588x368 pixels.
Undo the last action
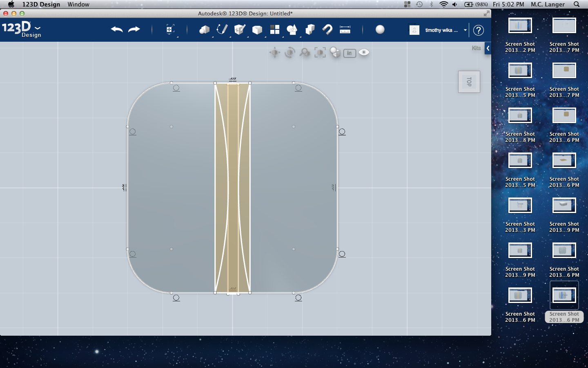pos(117,29)
